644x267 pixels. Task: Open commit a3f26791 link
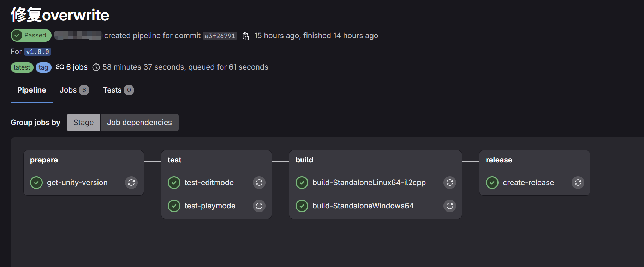[x=220, y=36]
